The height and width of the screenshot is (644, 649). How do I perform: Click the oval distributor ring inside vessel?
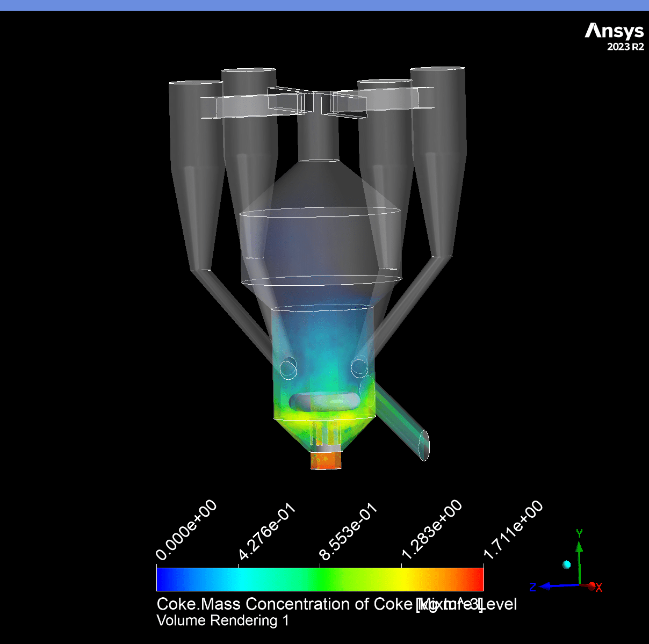click(x=326, y=401)
